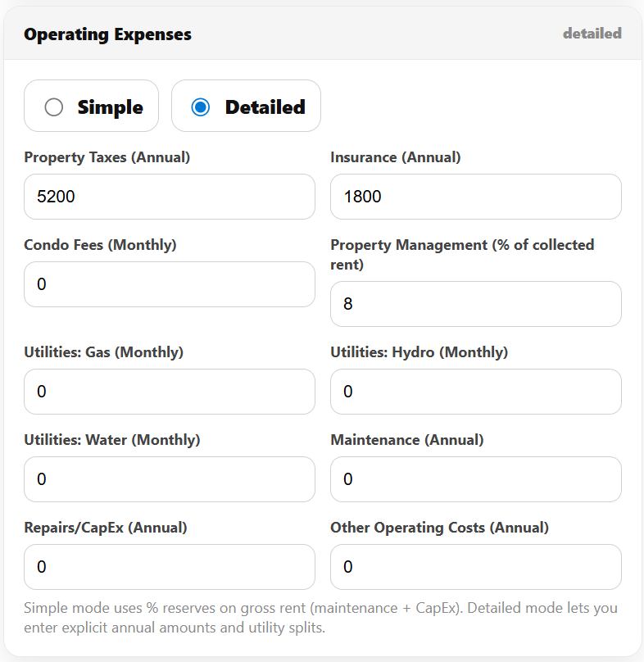Image resolution: width=644 pixels, height=662 pixels.
Task: Focus the Utilities: Gas (Monthly) input
Action: pyautogui.click(x=170, y=392)
